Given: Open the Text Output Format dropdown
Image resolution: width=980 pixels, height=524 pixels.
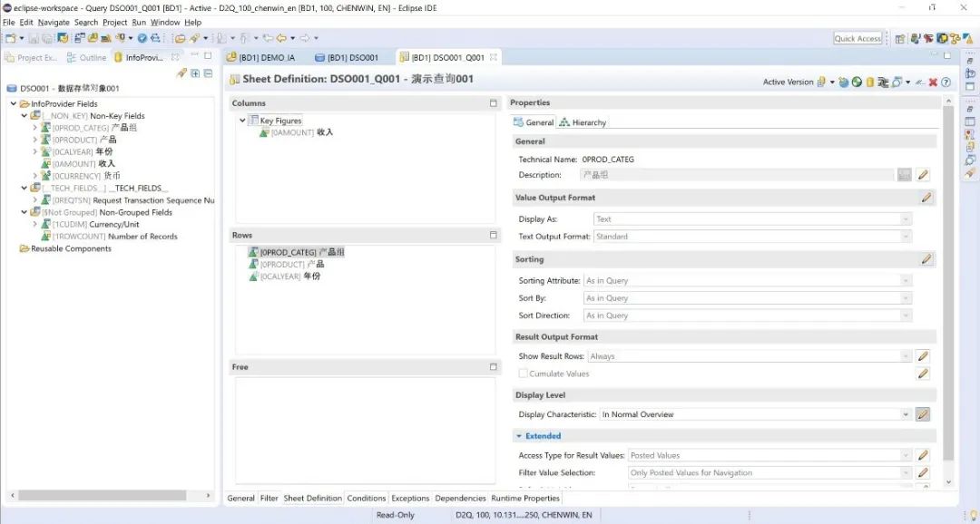Looking at the screenshot, I should click(906, 237).
